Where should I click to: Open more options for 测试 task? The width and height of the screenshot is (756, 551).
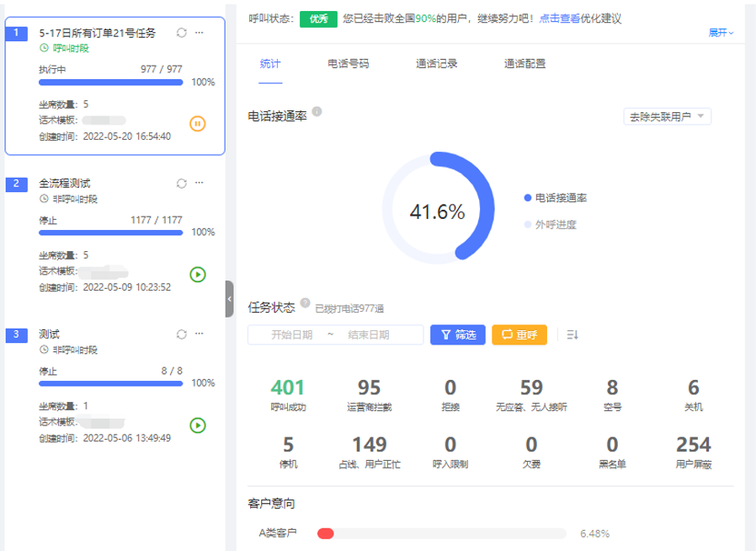coord(200,334)
